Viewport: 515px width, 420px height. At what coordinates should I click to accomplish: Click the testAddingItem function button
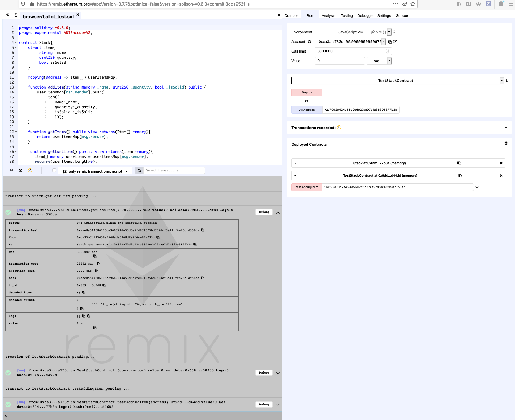tap(307, 187)
